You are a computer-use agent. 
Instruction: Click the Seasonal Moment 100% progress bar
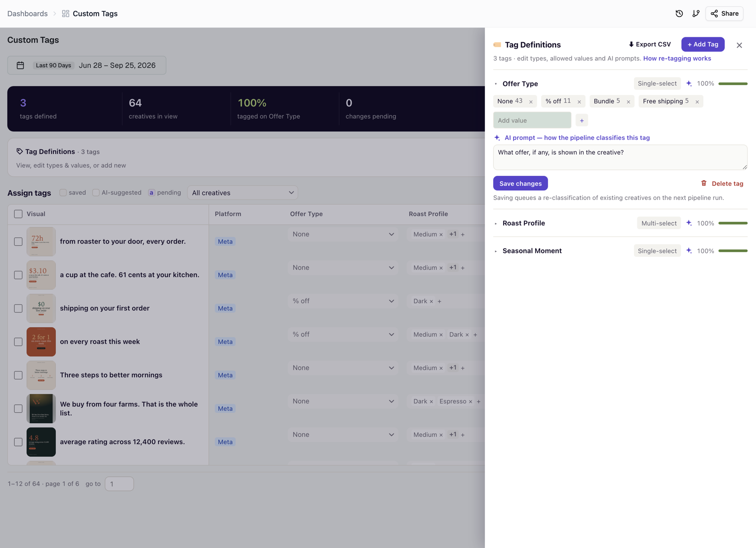click(733, 251)
